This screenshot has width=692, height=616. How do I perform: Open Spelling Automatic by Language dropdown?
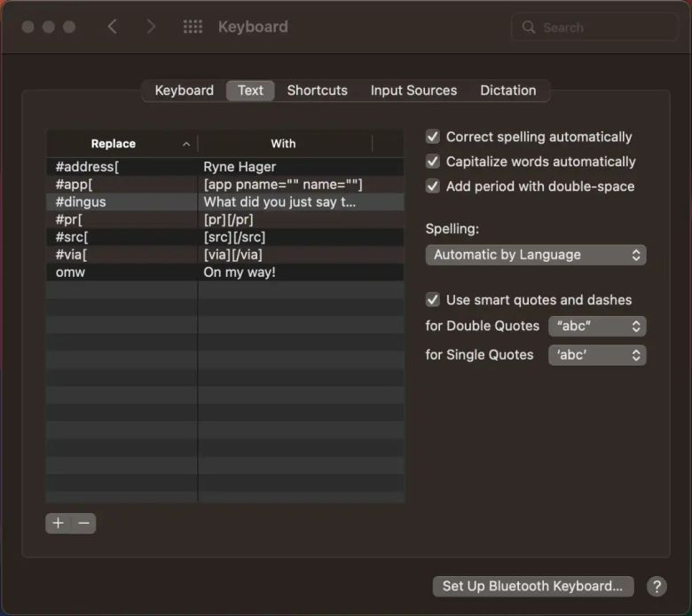tap(536, 255)
